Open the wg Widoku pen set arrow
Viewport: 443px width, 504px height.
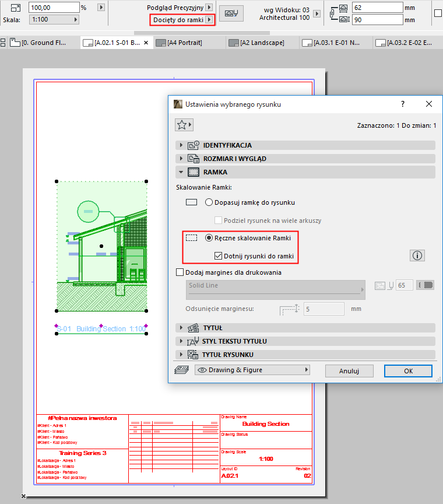click(317, 13)
